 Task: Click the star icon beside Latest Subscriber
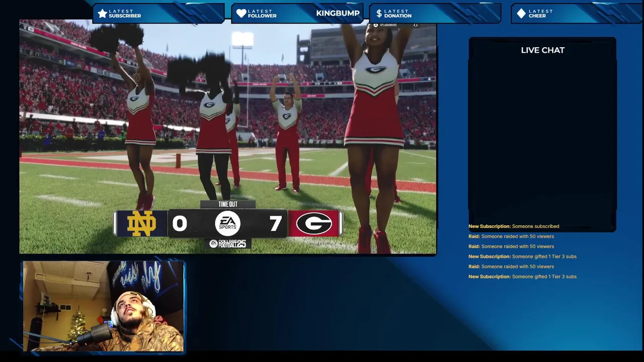pyautogui.click(x=102, y=14)
